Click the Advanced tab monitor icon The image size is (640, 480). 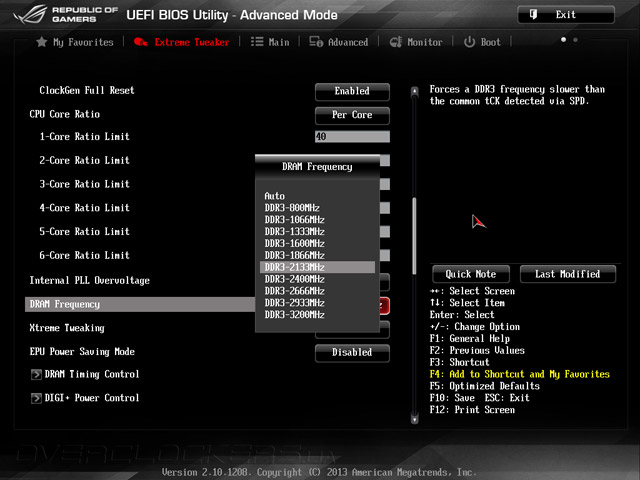[x=316, y=42]
